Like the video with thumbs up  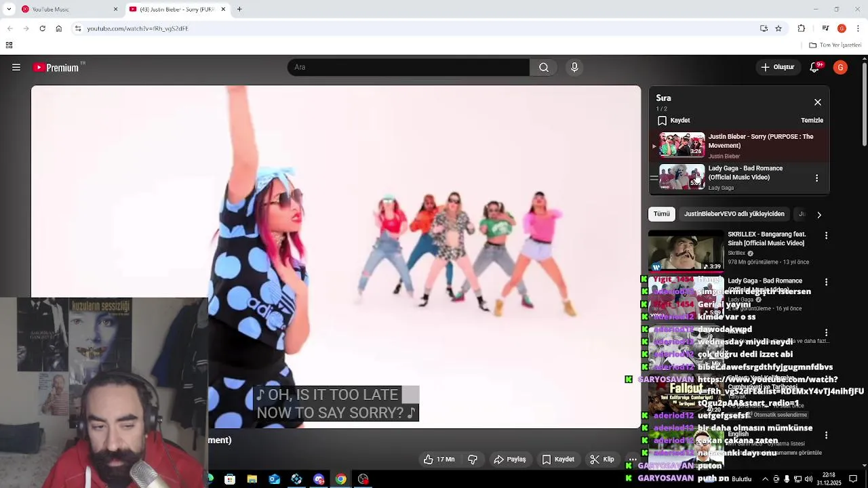[x=439, y=460]
